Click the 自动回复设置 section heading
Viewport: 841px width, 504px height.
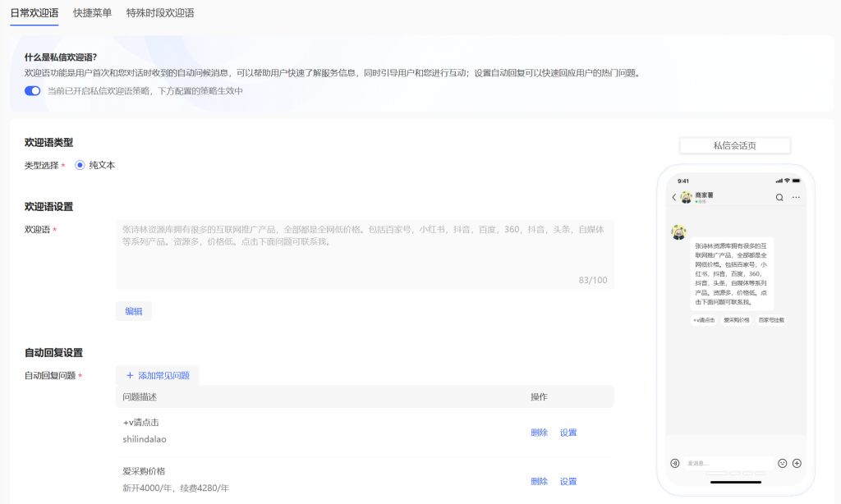point(53,352)
